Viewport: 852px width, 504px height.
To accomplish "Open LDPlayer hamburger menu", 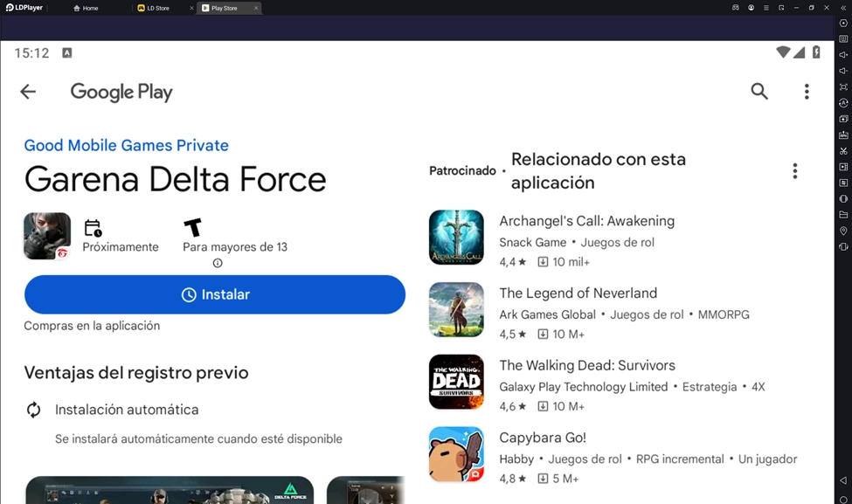I will click(x=766, y=8).
